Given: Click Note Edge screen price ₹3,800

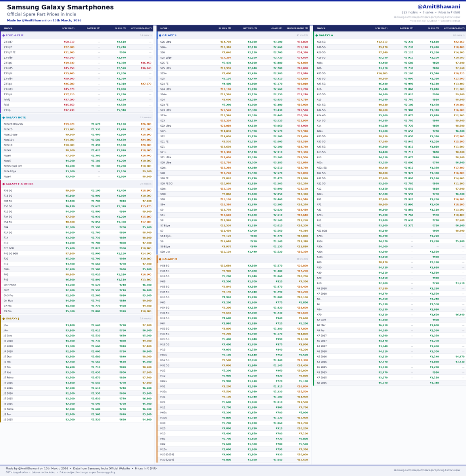Looking at the screenshot, I should [70, 171].
